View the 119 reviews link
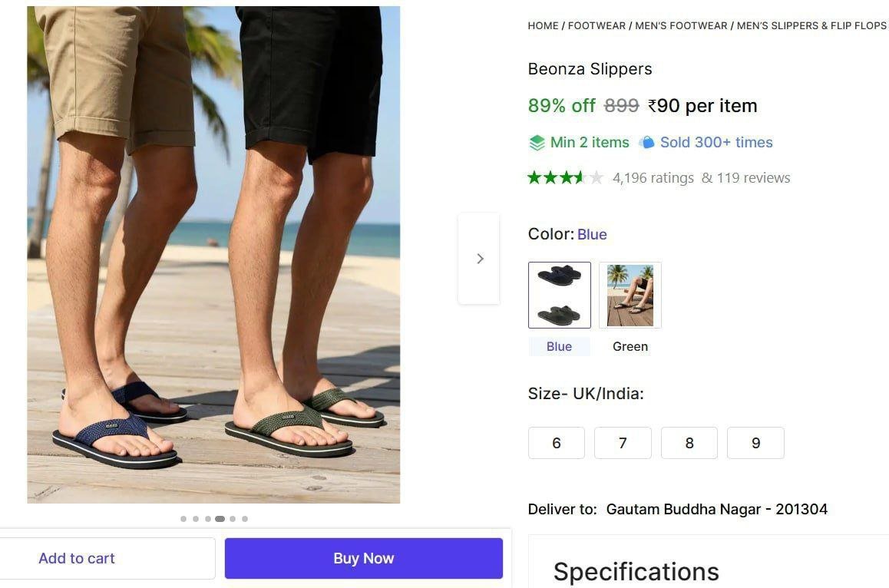Screen dimensions: 889x588 [x=753, y=178]
